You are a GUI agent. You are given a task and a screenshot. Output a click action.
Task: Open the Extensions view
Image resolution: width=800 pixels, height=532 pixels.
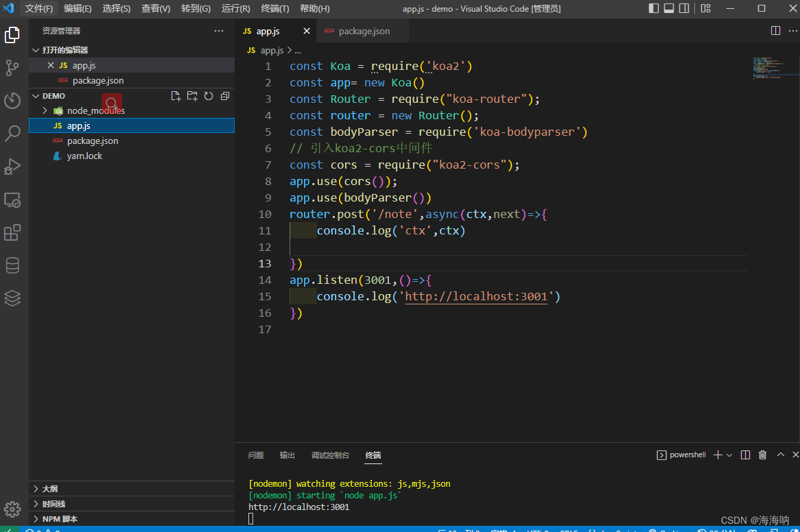pos(12,233)
